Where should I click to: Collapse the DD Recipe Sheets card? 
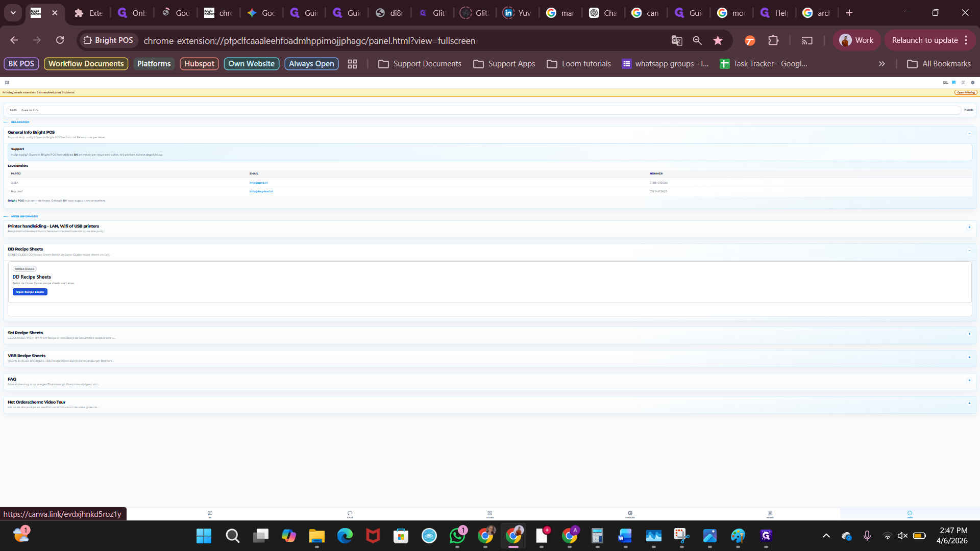(969, 251)
